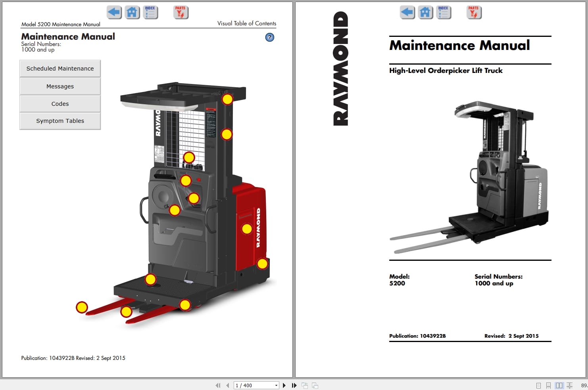Select the lowest yellow hotspot on the console

click(175, 210)
